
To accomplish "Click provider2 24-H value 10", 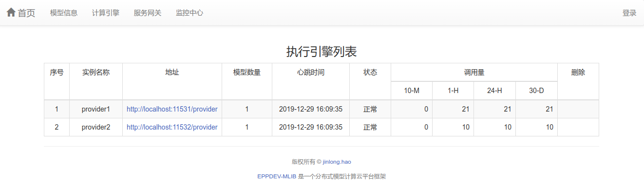I will pyautogui.click(x=494, y=127).
